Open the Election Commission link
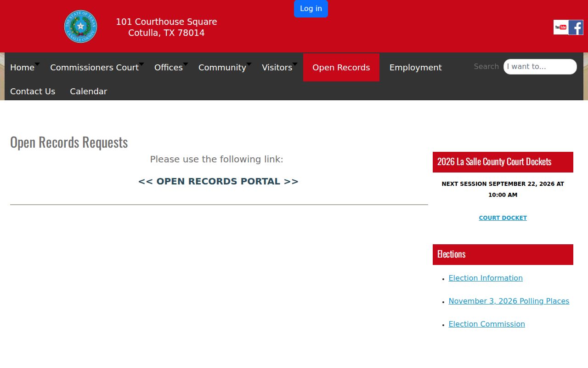The width and height of the screenshot is (588, 368). [487, 324]
